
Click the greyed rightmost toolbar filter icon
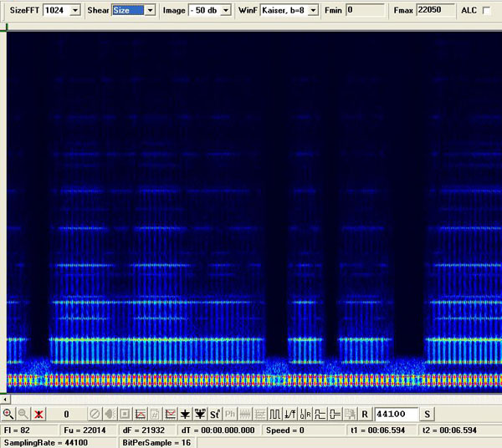[350, 414]
